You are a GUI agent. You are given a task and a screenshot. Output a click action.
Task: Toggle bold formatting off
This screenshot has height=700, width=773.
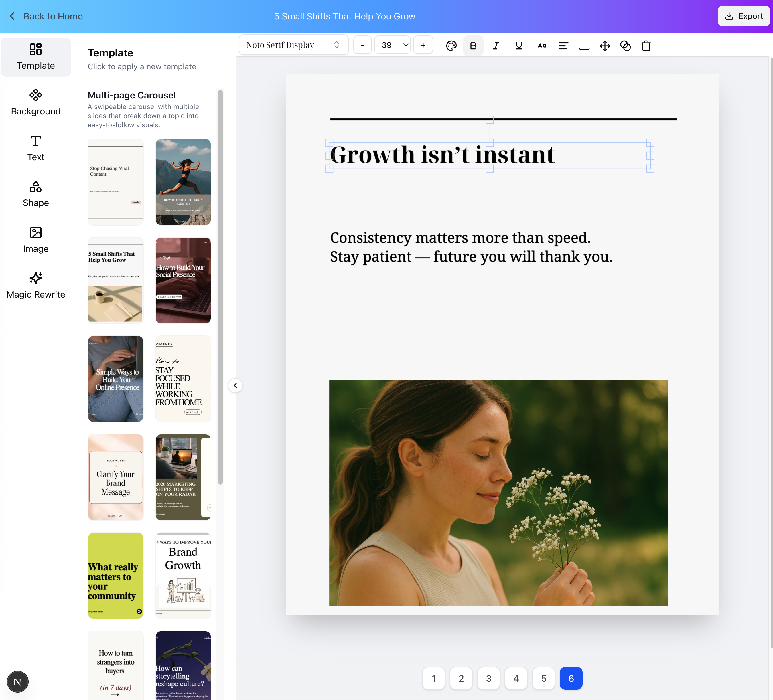473,45
